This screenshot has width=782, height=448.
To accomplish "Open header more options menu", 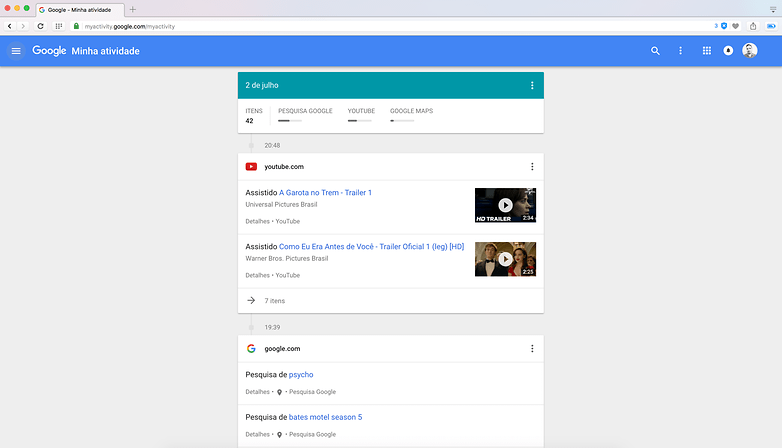I will pos(680,51).
